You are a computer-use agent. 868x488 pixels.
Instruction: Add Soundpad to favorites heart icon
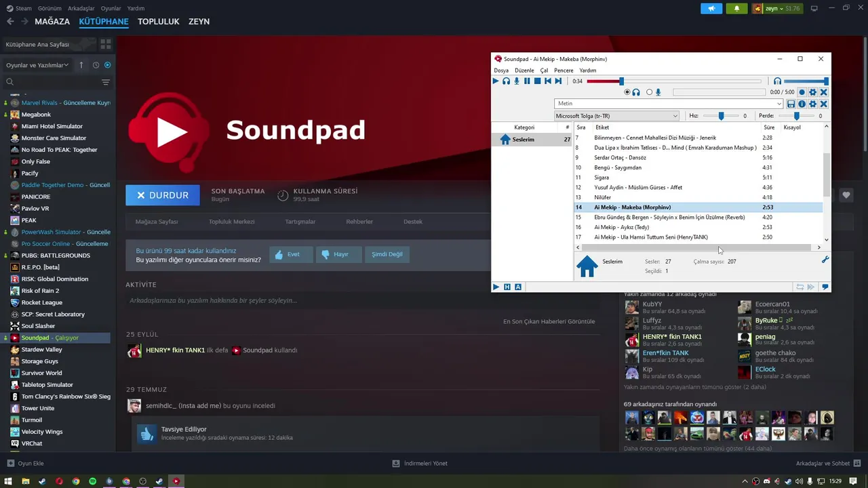[846, 195]
